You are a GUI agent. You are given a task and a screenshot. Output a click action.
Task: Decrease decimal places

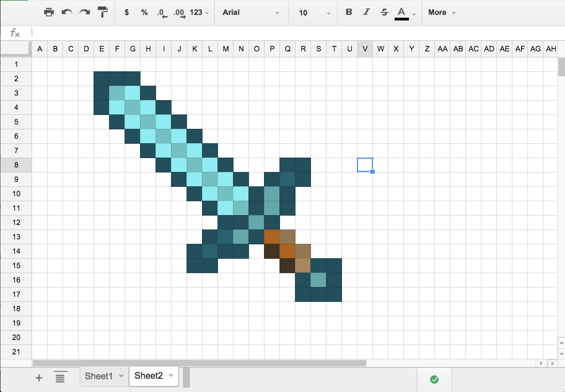pyautogui.click(x=161, y=12)
